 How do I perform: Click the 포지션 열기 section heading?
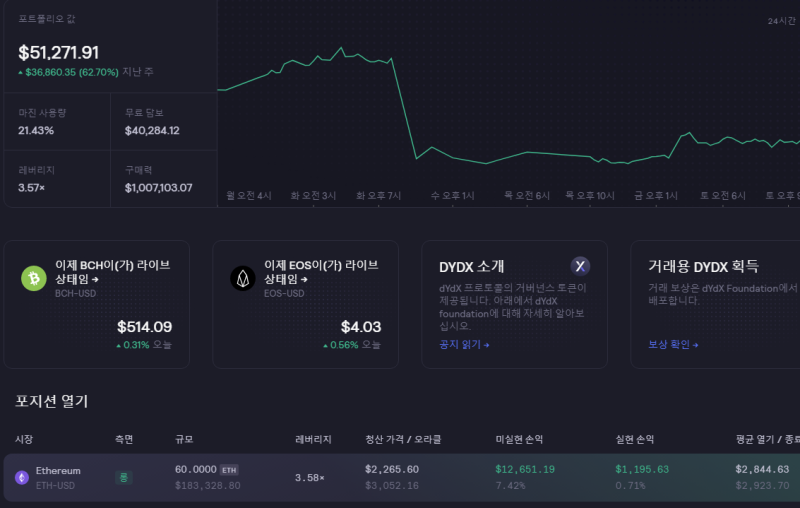coord(52,401)
